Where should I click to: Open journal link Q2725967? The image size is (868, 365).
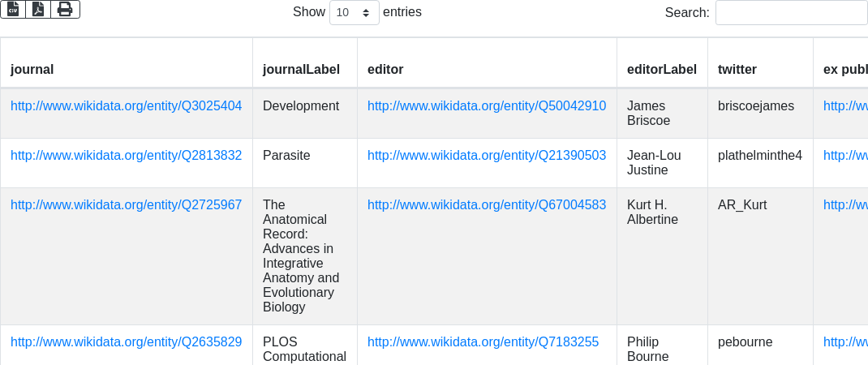click(x=126, y=205)
